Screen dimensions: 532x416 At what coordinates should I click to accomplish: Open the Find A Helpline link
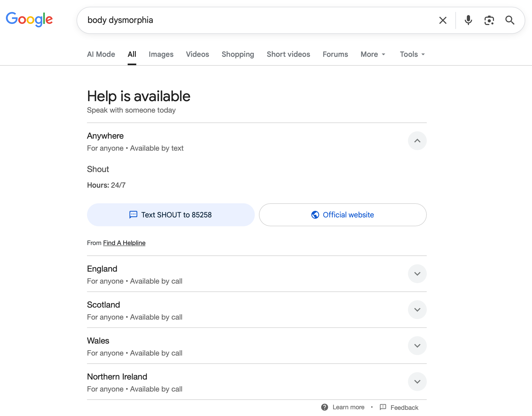click(124, 243)
